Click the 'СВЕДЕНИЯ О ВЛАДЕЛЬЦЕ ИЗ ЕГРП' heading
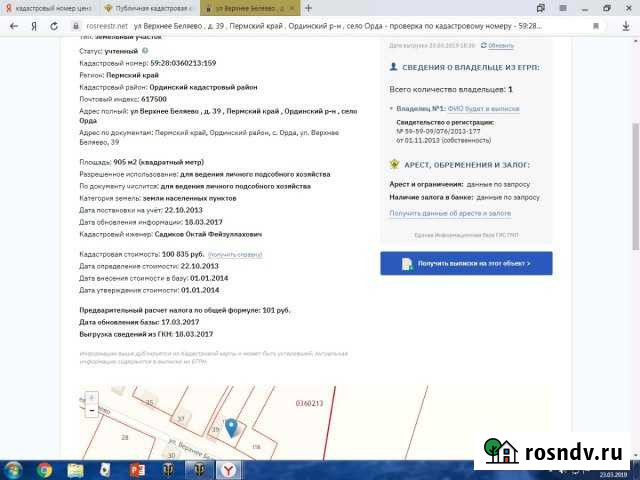Image resolution: width=640 pixels, height=480 pixels. 471,68
